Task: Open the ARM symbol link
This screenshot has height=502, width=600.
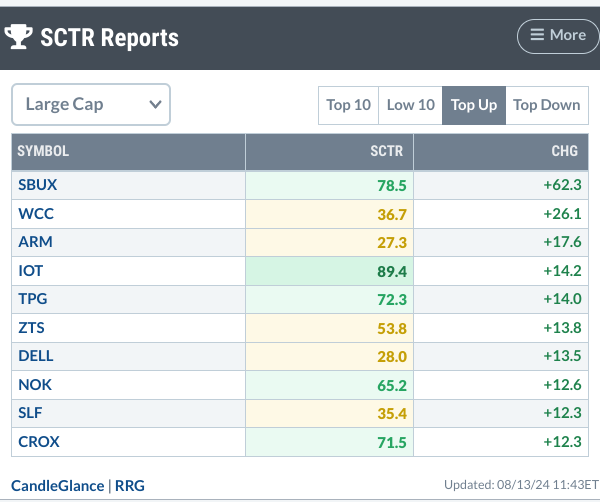Action: [35, 242]
